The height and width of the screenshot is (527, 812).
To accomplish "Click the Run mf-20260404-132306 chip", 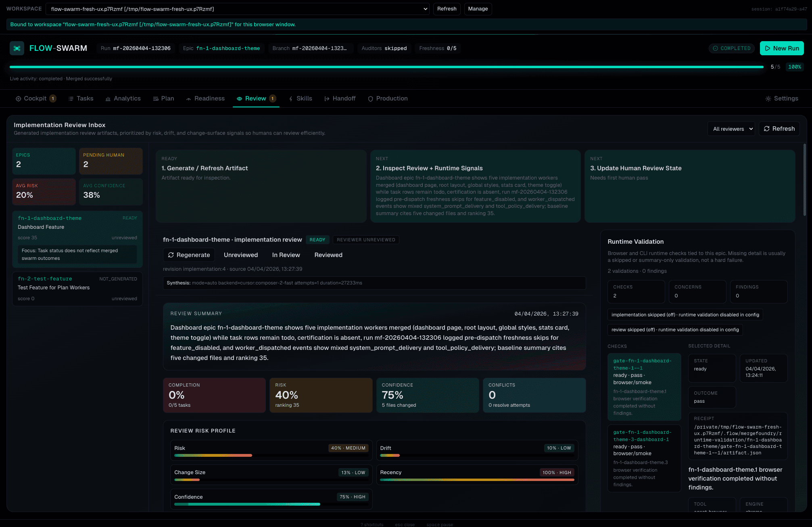I will tap(136, 48).
